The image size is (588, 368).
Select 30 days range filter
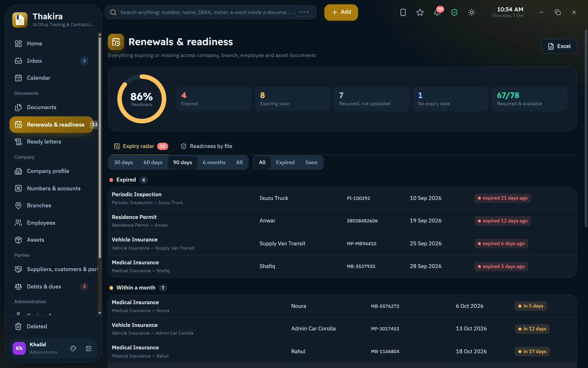(123, 163)
